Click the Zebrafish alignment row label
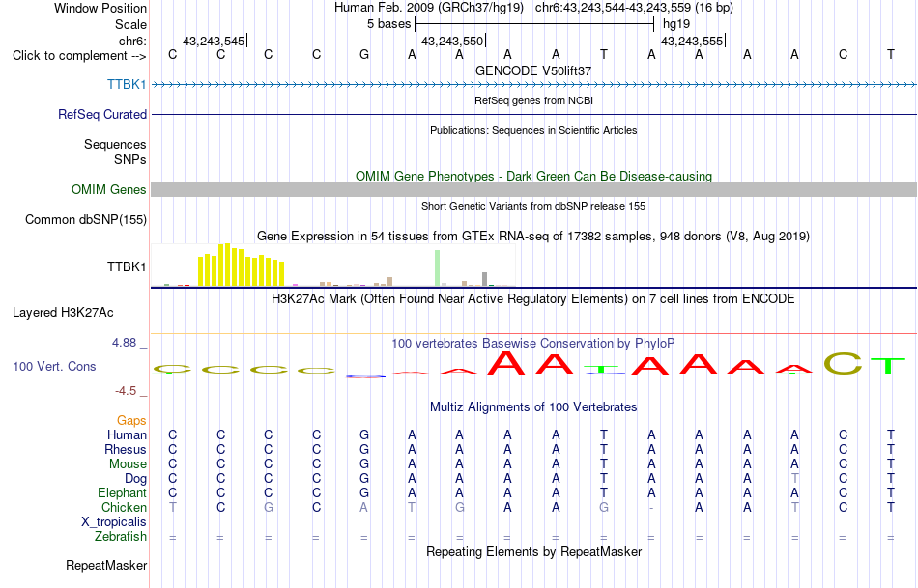This screenshot has width=918, height=588. click(x=121, y=537)
